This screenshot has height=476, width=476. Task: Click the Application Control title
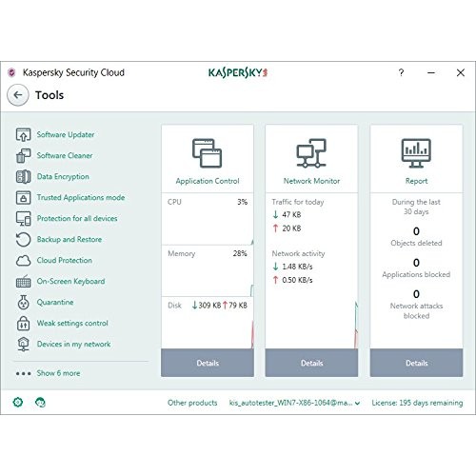click(x=208, y=181)
